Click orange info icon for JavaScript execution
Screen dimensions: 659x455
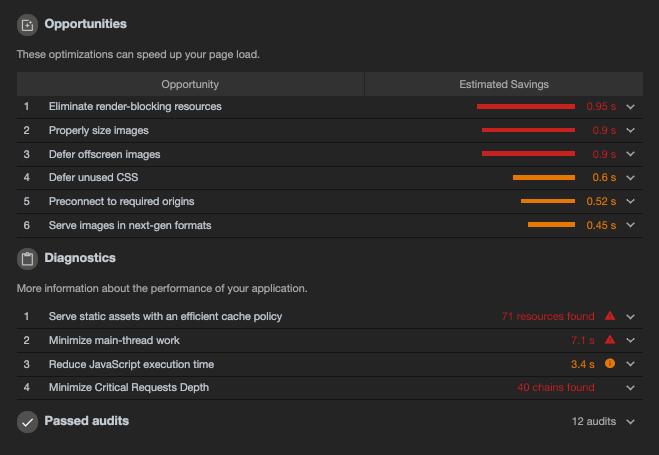(x=610, y=363)
